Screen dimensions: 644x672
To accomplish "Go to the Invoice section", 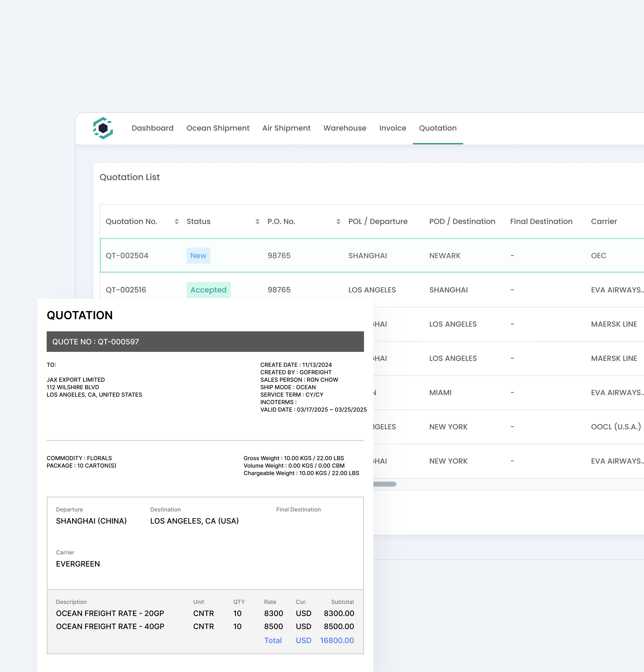I will pyautogui.click(x=392, y=128).
